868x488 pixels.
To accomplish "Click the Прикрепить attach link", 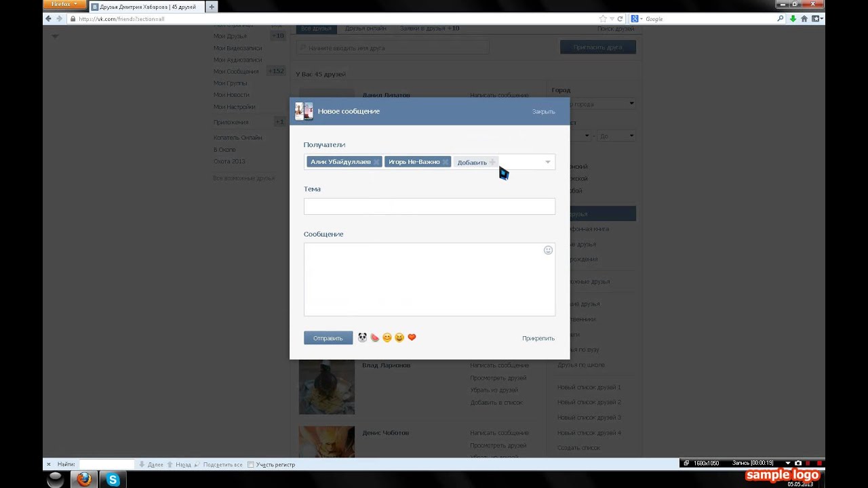I will pyautogui.click(x=538, y=338).
